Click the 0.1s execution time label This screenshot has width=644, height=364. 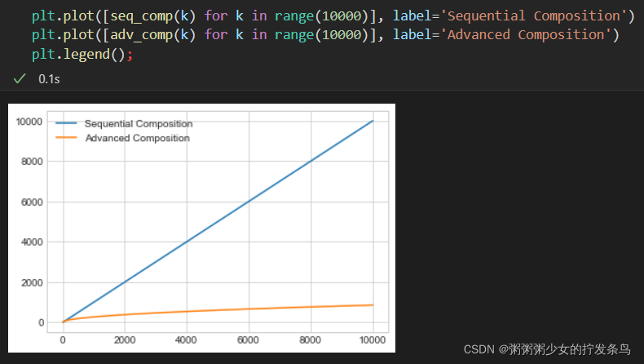click(49, 79)
